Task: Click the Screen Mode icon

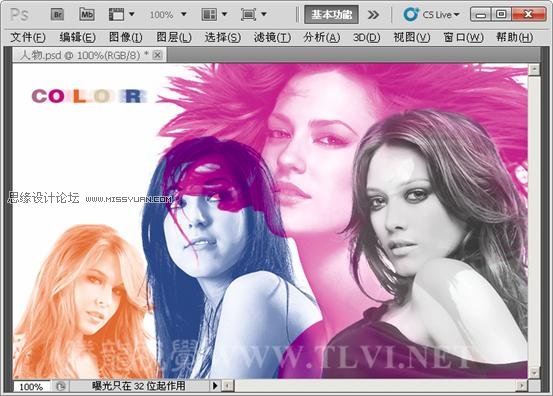Action: click(x=249, y=15)
